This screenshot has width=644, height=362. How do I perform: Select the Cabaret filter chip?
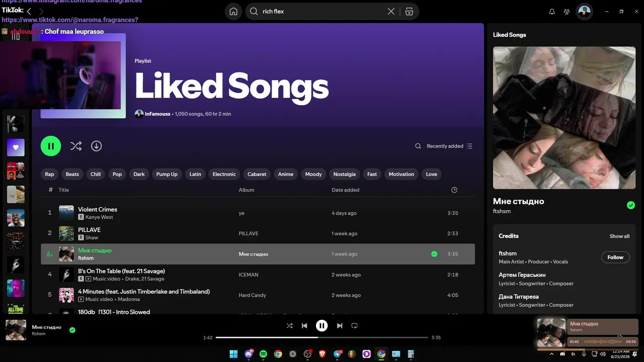pyautogui.click(x=257, y=174)
